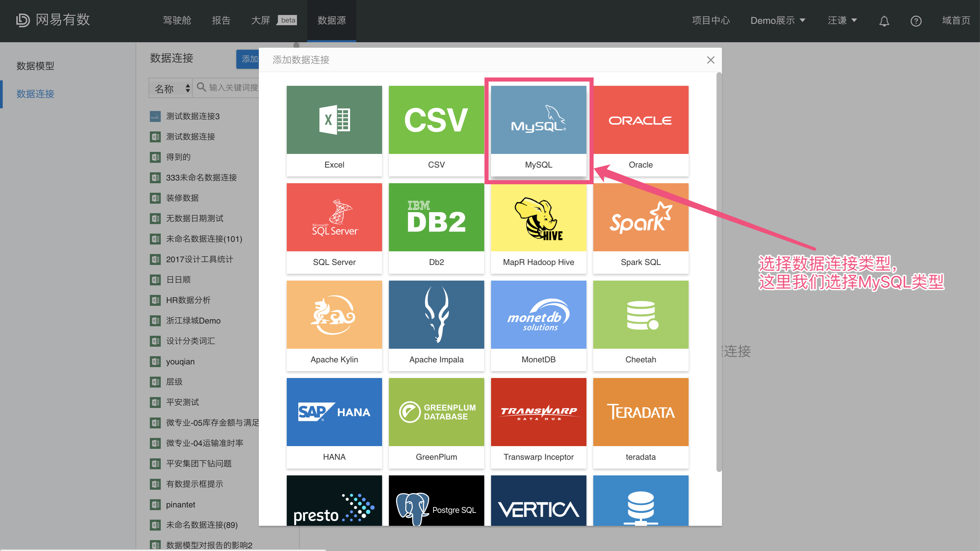Click the 网易有数 logo
Image resolution: width=980 pixels, height=551 pixels.
[x=53, y=20]
